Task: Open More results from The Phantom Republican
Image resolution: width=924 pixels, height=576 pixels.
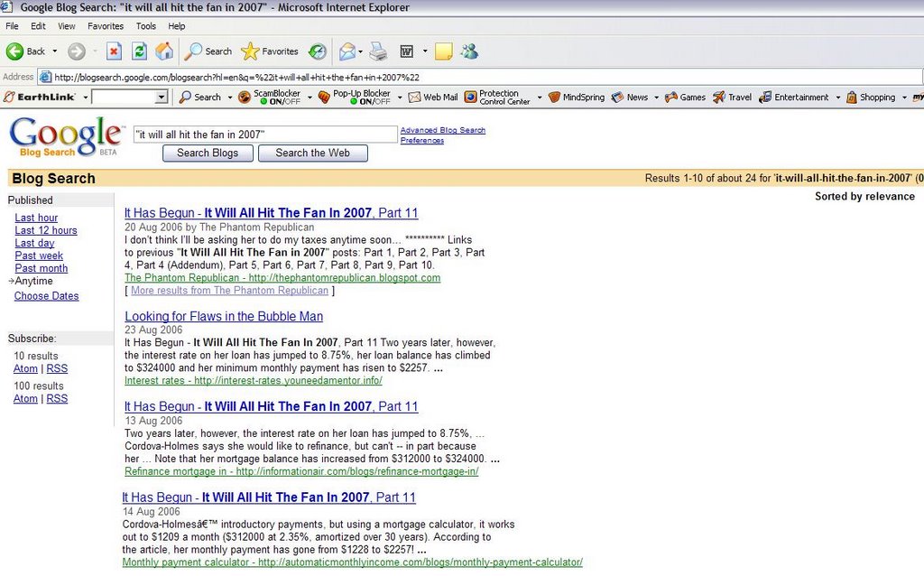Action: point(229,291)
